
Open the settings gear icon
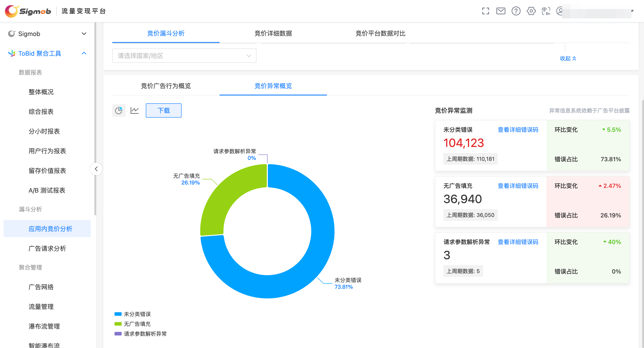coord(531,11)
